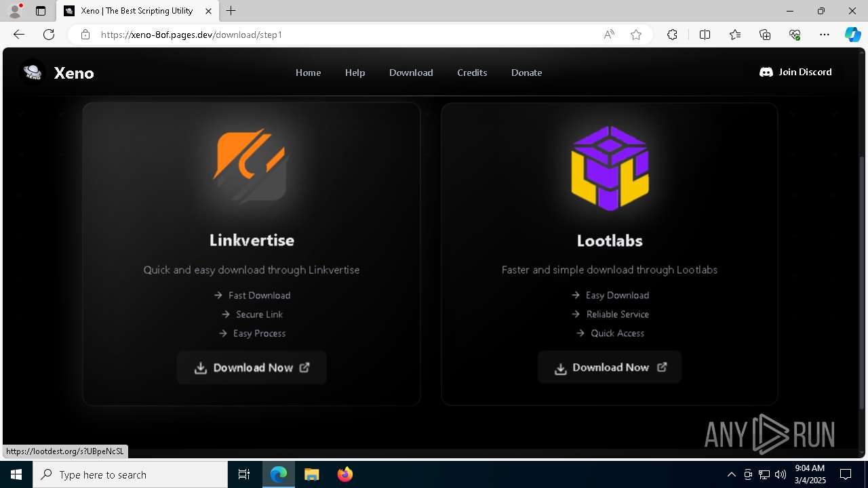
Task: Click the Easy Process feature text
Action: point(259,333)
